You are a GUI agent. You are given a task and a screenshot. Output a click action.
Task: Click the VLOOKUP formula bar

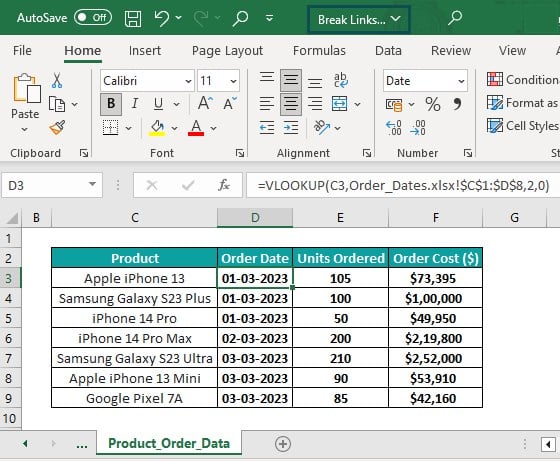coord(403,185)
